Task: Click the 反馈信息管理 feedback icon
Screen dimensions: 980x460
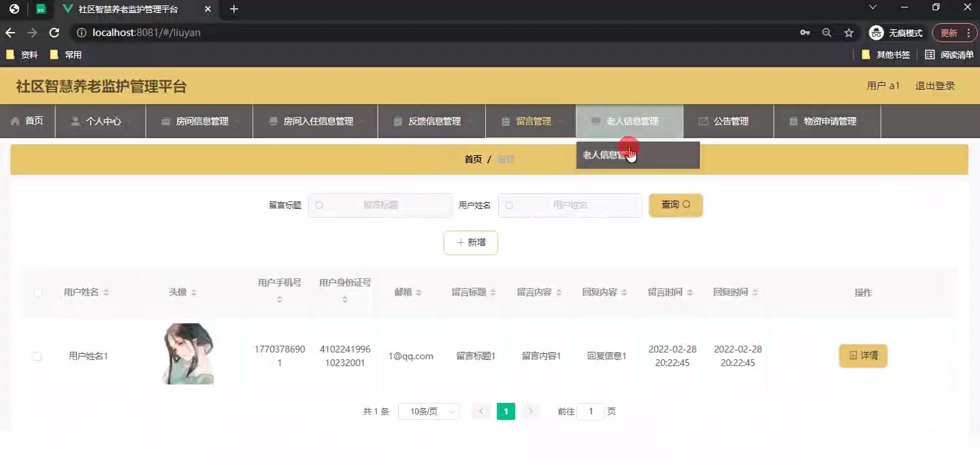Action: (397, 120)
